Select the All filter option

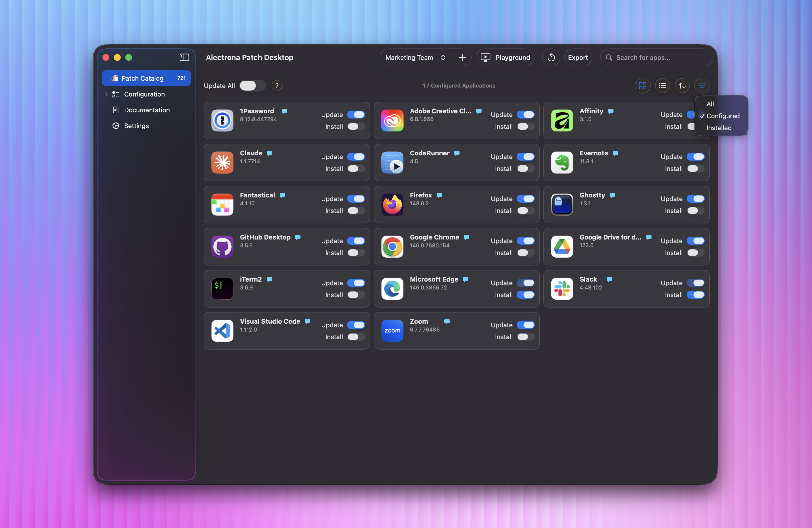[710, 104]
